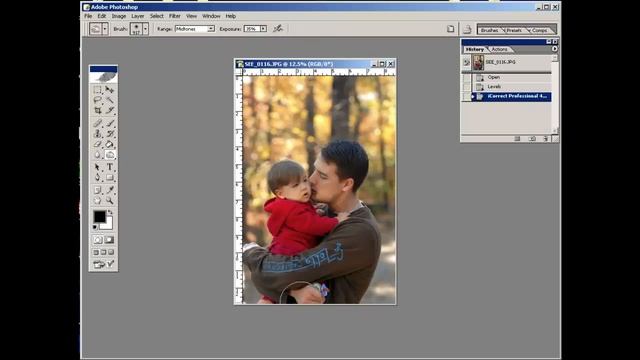Select the Magic Wand tool
The height and width of the screenshot is (360, 640).
[110, 100]
